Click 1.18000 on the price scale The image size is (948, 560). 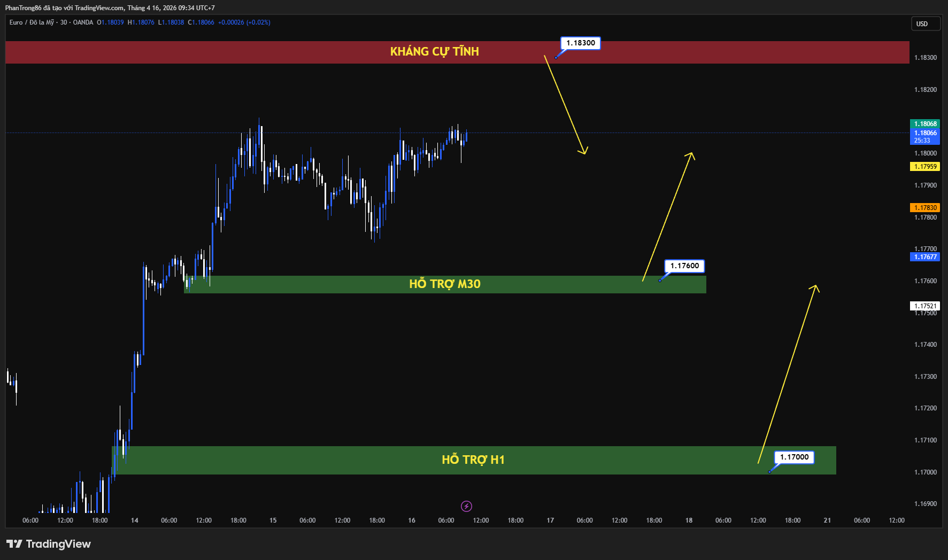coord(926,153)
